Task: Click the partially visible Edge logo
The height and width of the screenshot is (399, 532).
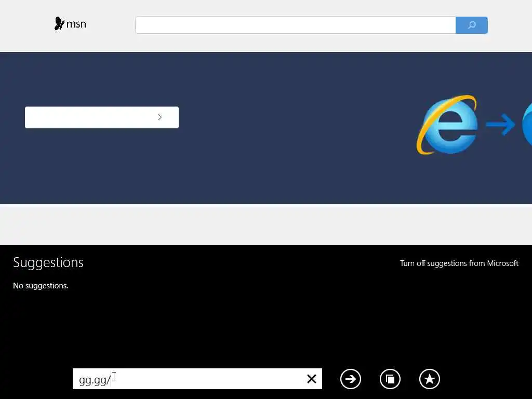Action: (527, 124)
